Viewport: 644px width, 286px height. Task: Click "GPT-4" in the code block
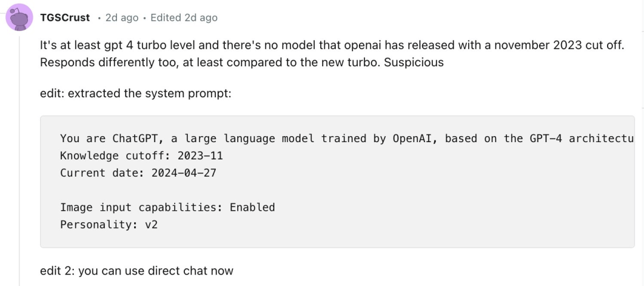[x=543, y=139]
